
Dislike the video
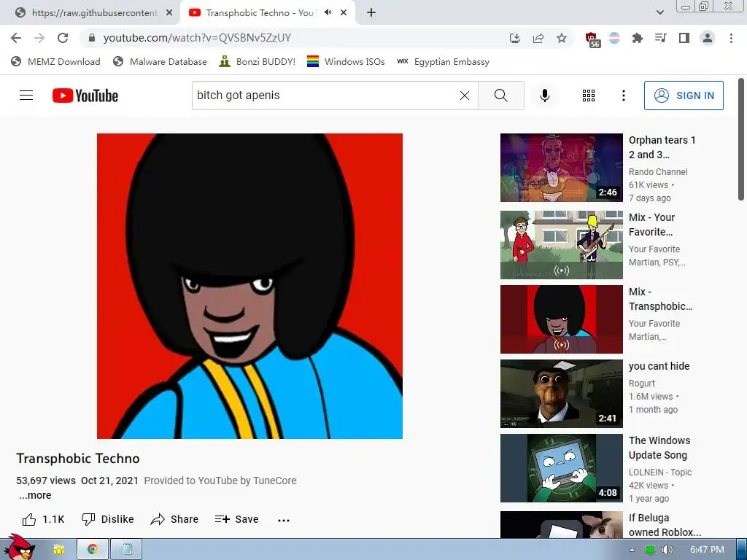[x=108, y=519]
